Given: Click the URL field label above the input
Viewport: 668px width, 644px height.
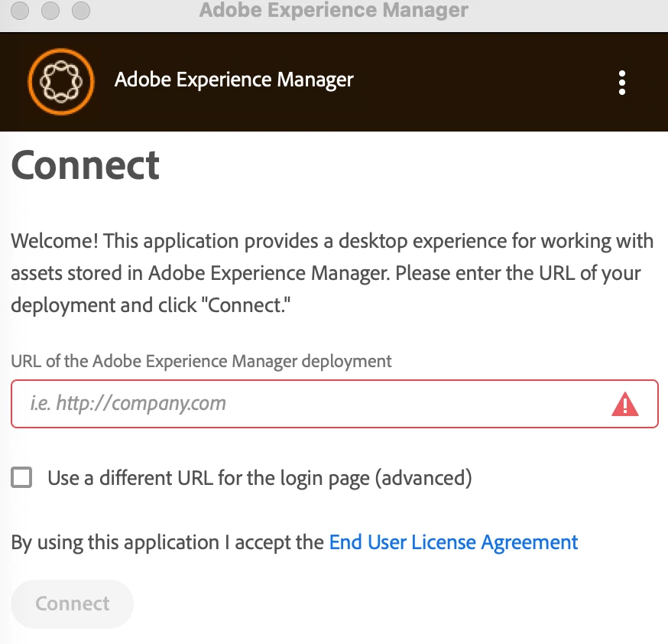Looking at the screenshot, I should pyautogui.click(x=202, y=361).
